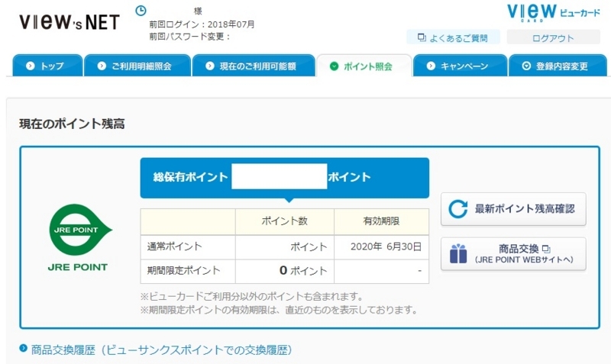This screenshot has width=611, height=364.
Task: Open 商品交換履歴 link
Action: pos(161,350)
